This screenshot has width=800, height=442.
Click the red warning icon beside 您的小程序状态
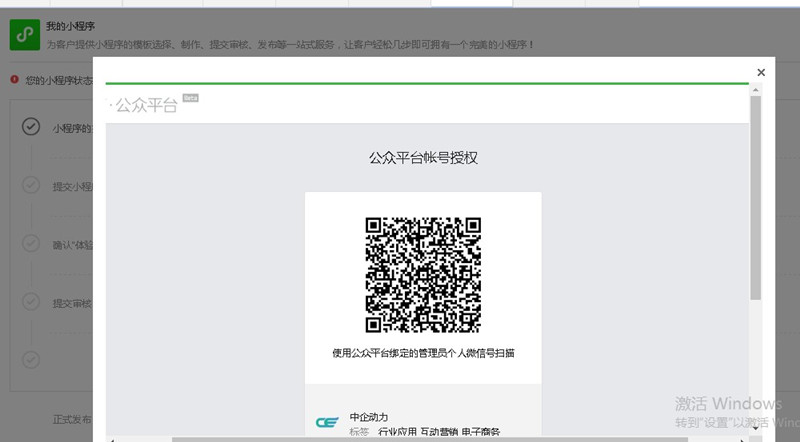click(14, 80)
